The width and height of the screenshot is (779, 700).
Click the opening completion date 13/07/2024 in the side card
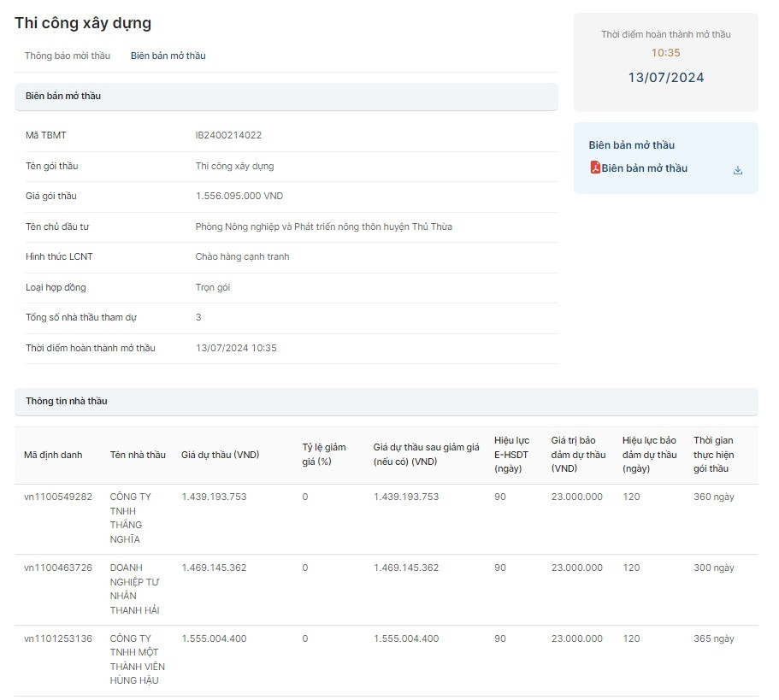665,78
